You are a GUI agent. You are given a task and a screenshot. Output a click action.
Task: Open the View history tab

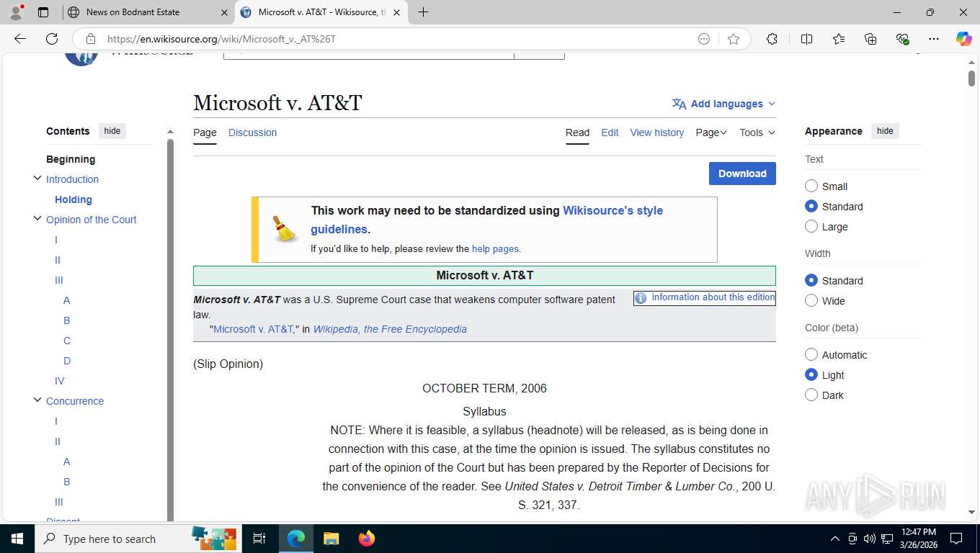(656, 132)
